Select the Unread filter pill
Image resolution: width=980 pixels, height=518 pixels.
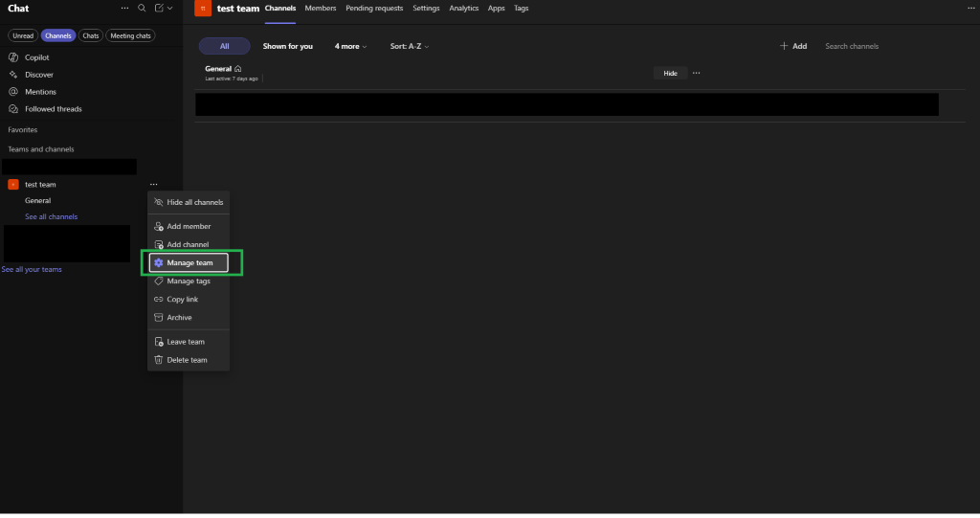coord(23,35)
